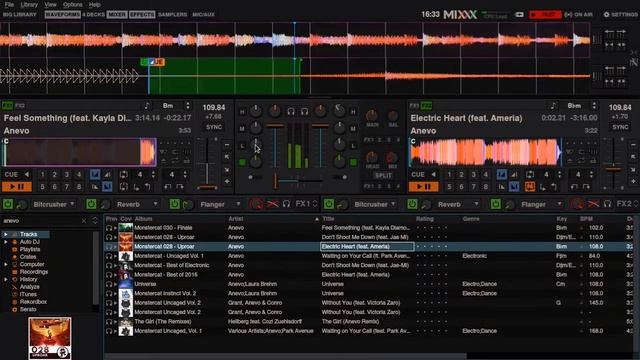This screenshot has height=360, width=640.
Task: Toggle green kill button beside right filter knob
Action: [x=353, y=162]
